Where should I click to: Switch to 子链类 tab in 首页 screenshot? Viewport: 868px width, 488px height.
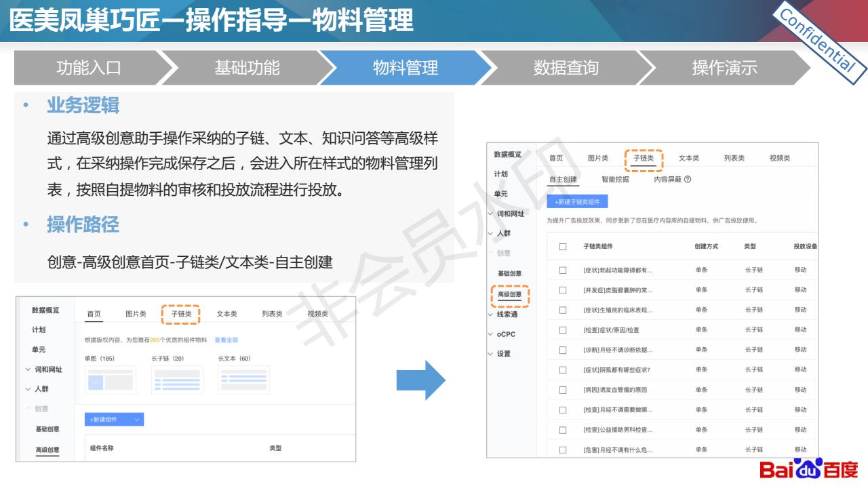(181, 314)
